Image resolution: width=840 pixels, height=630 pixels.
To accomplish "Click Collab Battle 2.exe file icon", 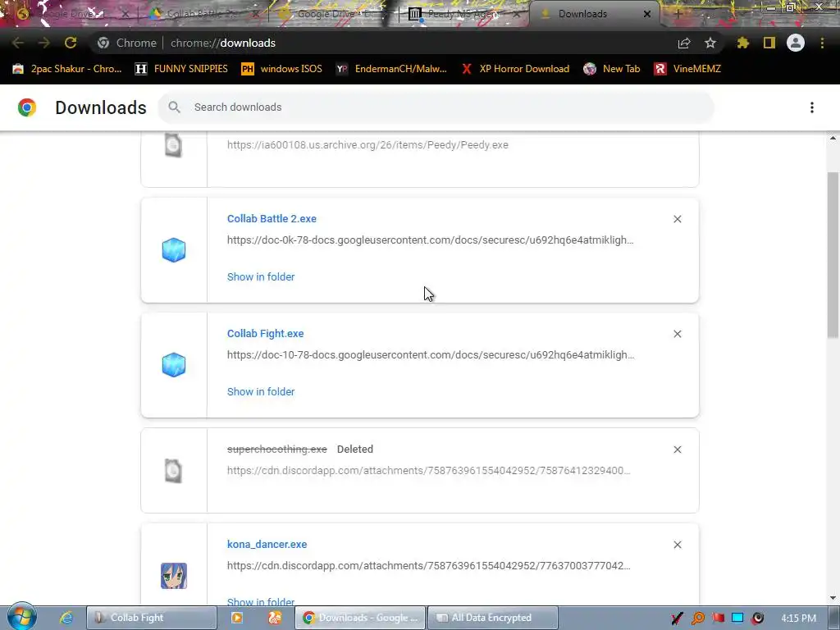I will [174, 250].
